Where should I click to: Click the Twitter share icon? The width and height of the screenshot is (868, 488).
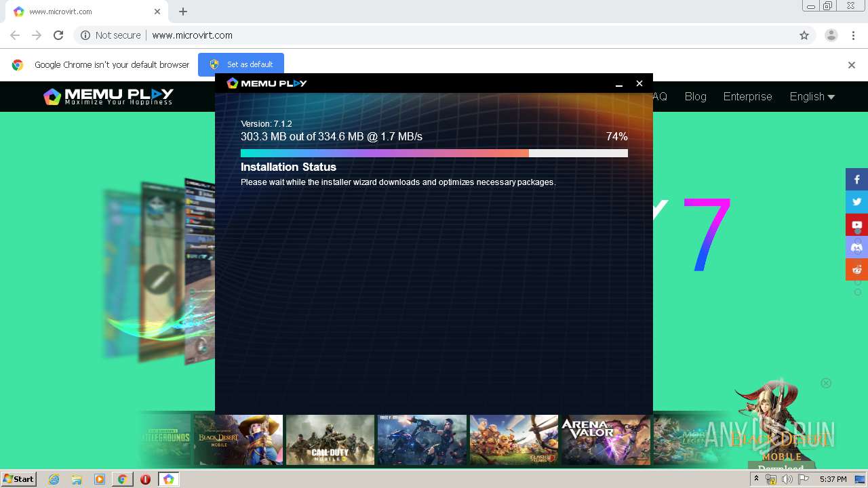(x=856, y=202)
